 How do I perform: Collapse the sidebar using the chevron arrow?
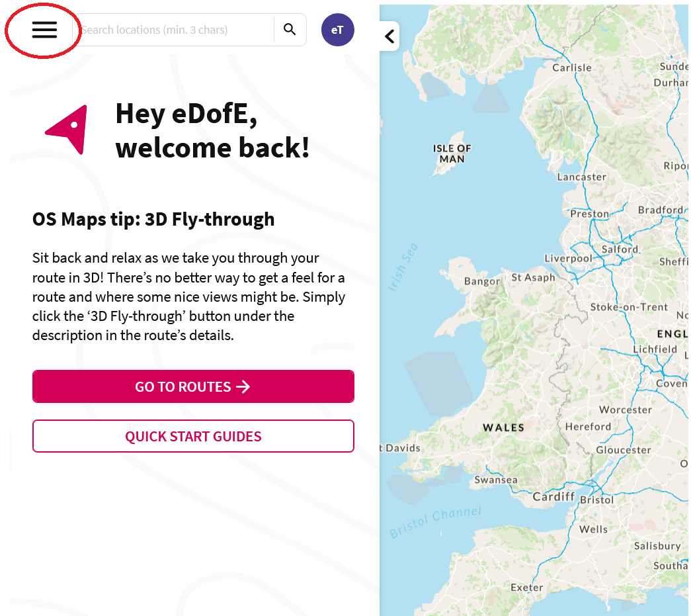(x=389, y=36)
